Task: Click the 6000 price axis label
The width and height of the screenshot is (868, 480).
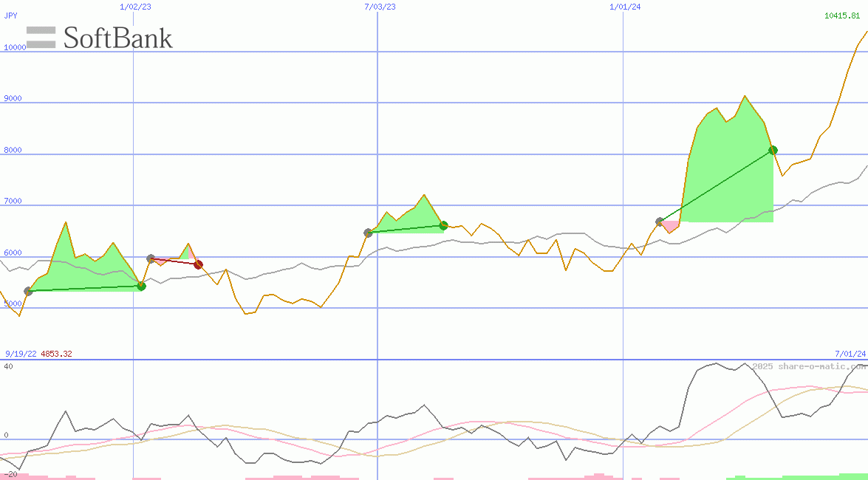Action: point(13,253)
